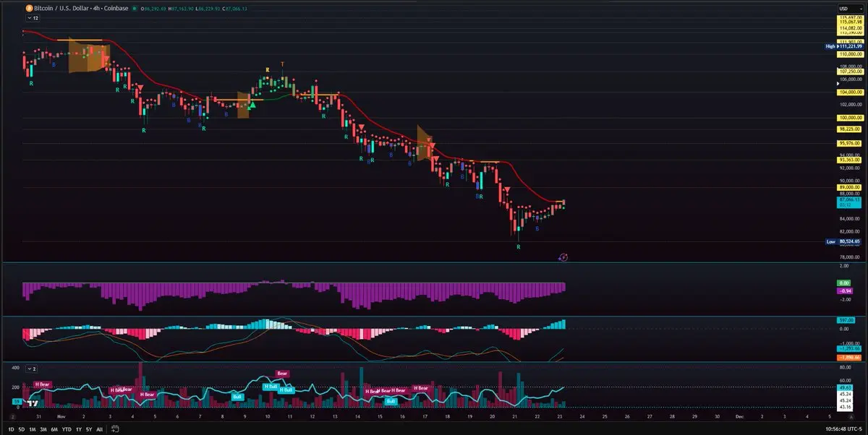Click the 597.00 MACD histogram value label
This screenshot has width=868, height=435.
pos(844,320)
